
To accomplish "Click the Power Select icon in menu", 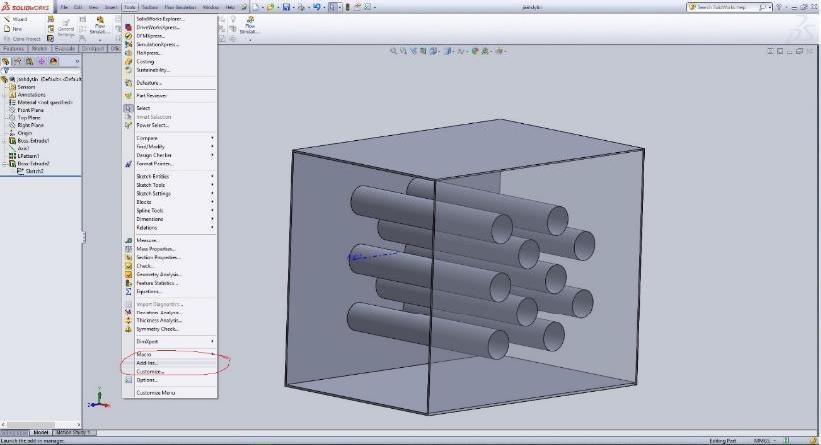I will coord(128,125).
